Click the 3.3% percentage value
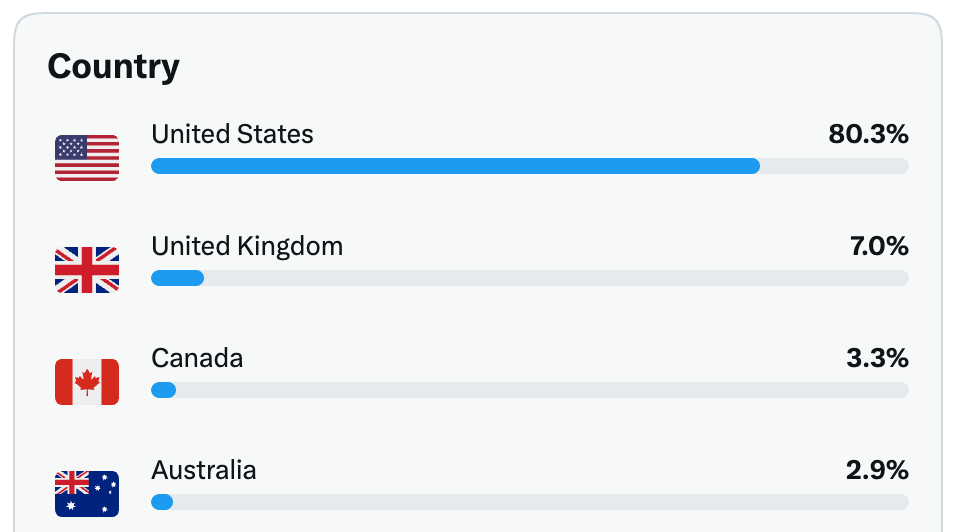Screen dimensions: 954x532 (877, 358)
